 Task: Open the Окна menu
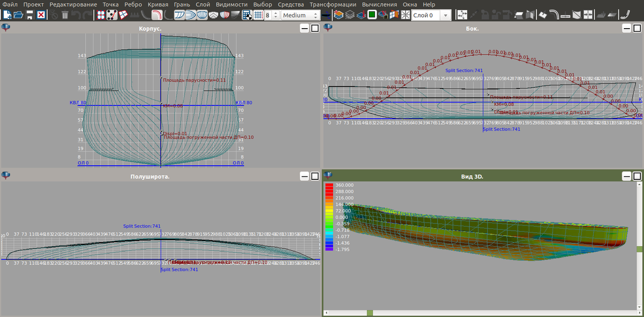point(410,5)
